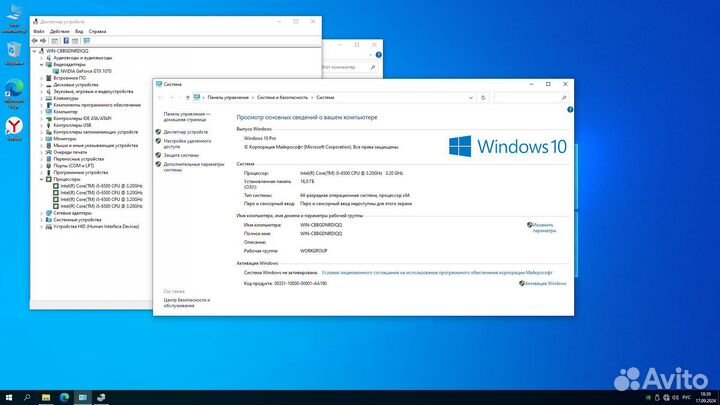The width and height of the screenshot is (720, 405).
Task: Open Диспетчер устройств link in System sidebar
Action: click(x=186, y=132)
